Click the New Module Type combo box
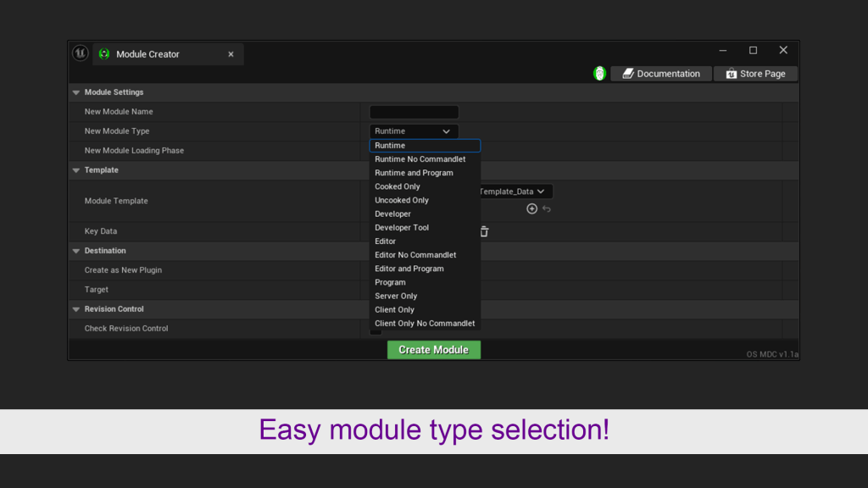The width and height of the screenshot is (868, 488). click(x=414, y=131)
